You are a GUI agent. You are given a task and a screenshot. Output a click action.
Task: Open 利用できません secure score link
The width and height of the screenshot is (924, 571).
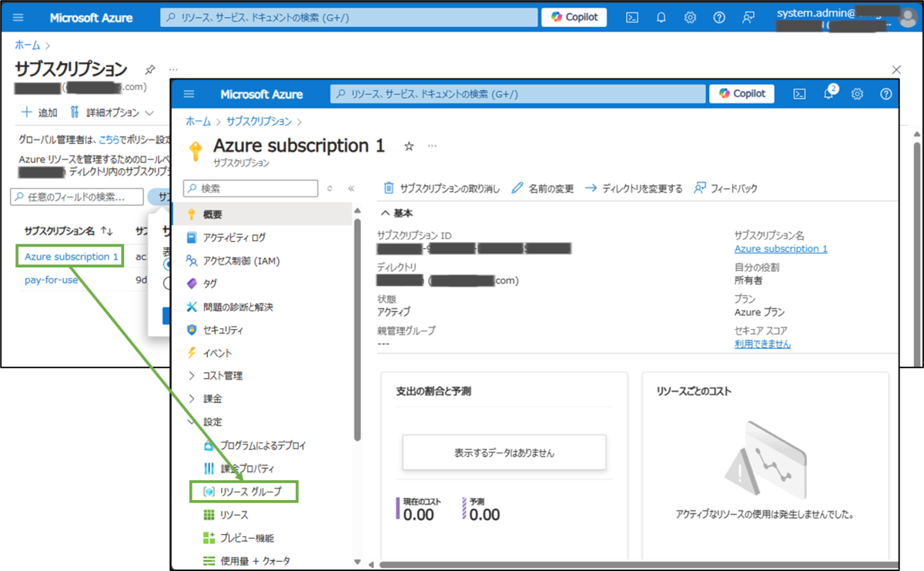(x=763, y=344)
